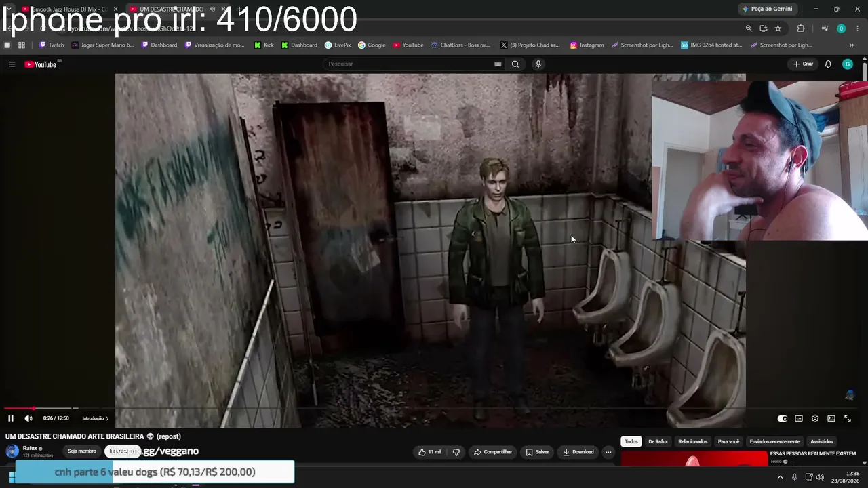Open the Rafux channel avatar
This screenshot has height=488, width=868.
pos(12,451)
